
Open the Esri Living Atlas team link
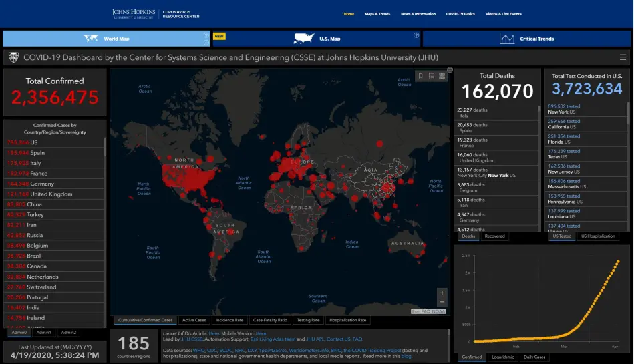click(x=273, y=339)
